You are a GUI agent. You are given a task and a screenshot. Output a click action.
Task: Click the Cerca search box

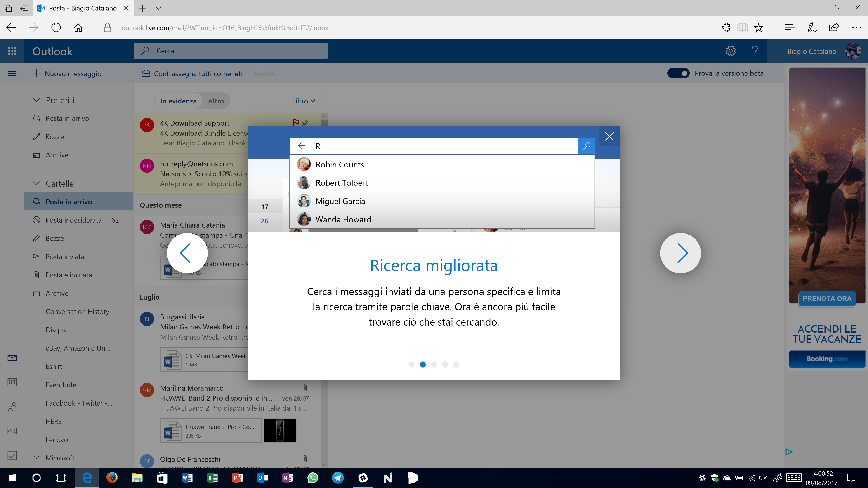tap(231, 51)
